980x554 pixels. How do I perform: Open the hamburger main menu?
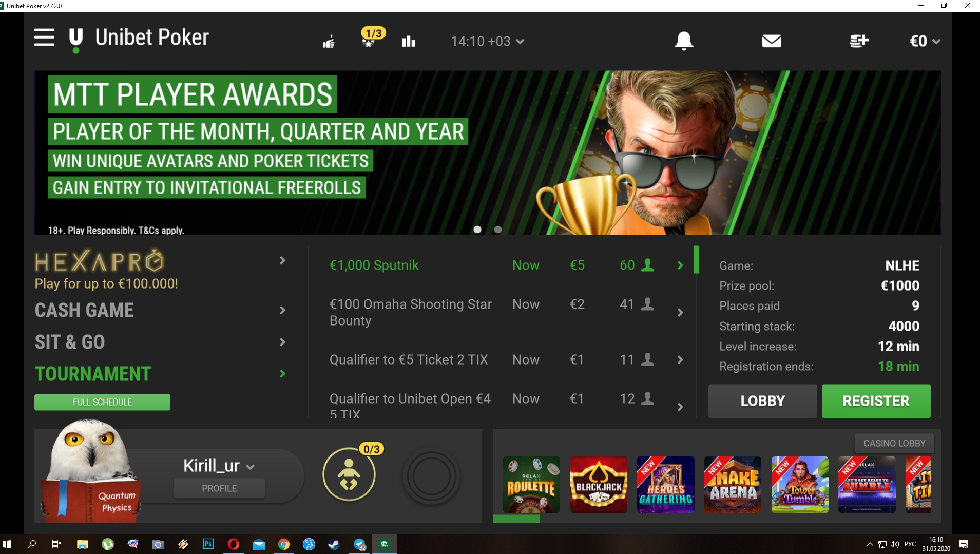[x=44, y=37]
